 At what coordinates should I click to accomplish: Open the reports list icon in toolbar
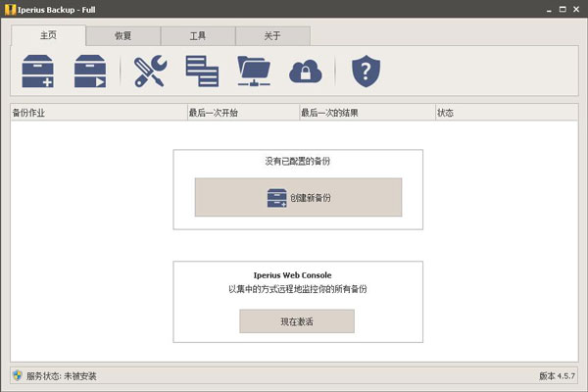pos(202,72)
